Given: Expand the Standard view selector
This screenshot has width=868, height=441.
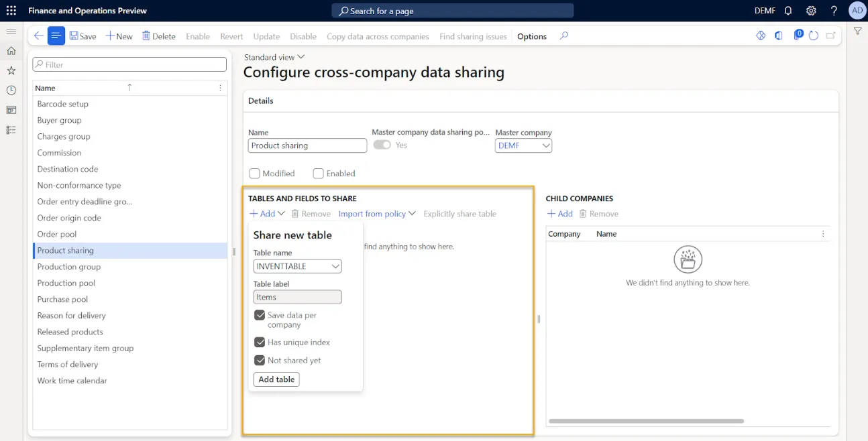Looking at the screenshot, I should 274,57.
